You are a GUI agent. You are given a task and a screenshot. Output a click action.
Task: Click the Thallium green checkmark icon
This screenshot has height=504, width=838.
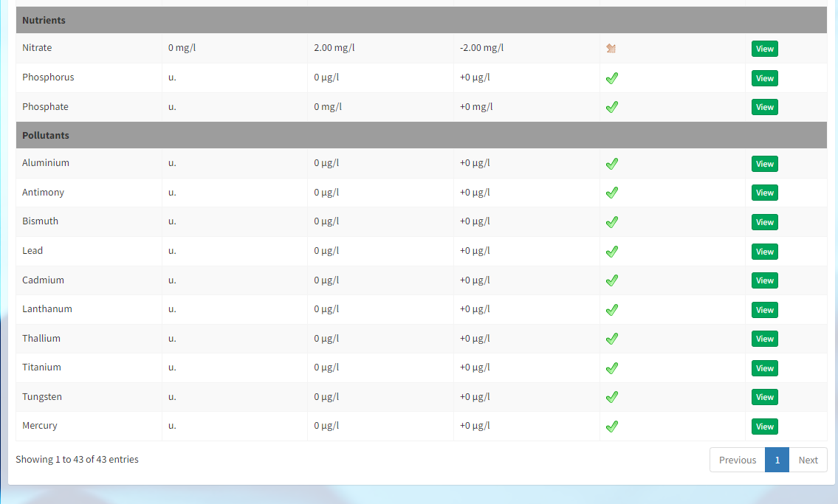pos(612,339)
